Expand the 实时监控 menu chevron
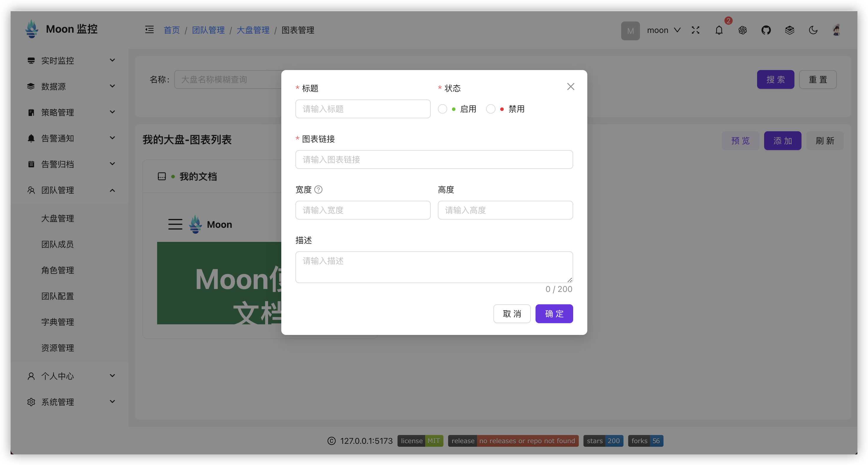868x465 pixels. [112, 60]
